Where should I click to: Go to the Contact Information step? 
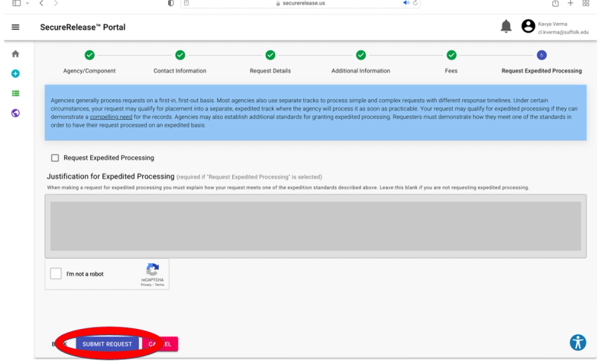(x=179, y=62)
